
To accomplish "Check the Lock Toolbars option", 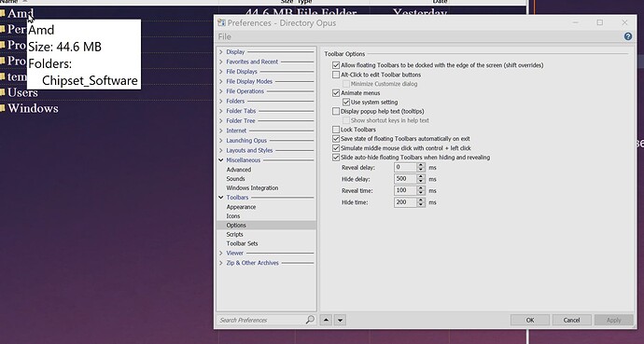I will 336,130.
